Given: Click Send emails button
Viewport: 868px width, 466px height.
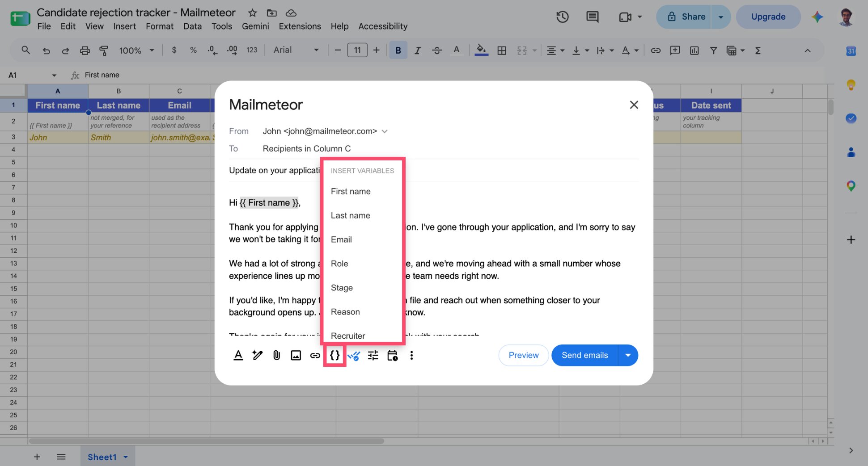Looking at the screenshot, I should coord(584,355).
